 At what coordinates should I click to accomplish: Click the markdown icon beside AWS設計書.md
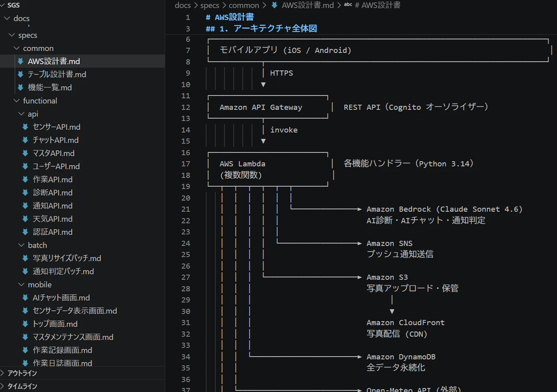(x=20, y=61)
